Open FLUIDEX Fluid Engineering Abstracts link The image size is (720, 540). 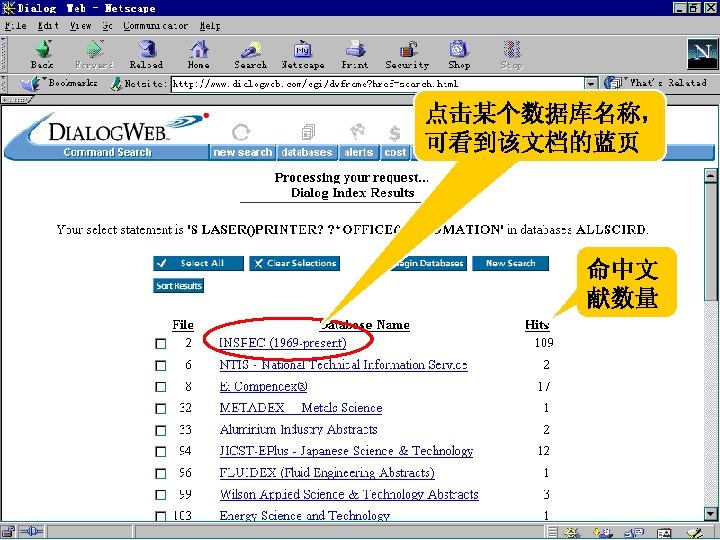coord(327,473)
